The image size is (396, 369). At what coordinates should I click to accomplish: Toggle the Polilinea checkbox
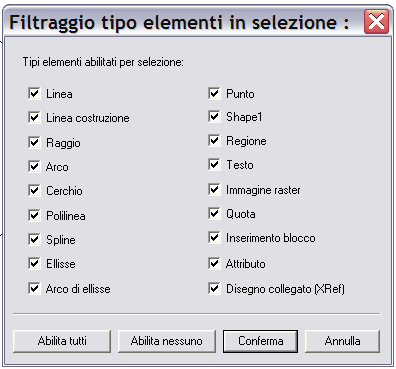[34, 215]
